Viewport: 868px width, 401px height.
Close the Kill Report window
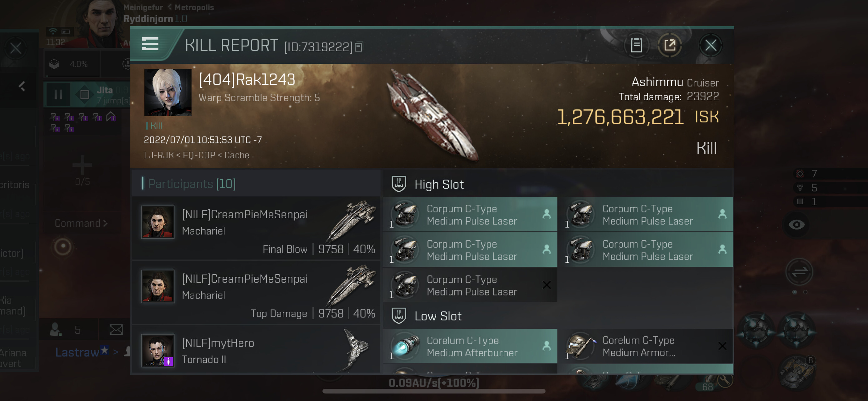pyautogui.click(x=711, y=45)
